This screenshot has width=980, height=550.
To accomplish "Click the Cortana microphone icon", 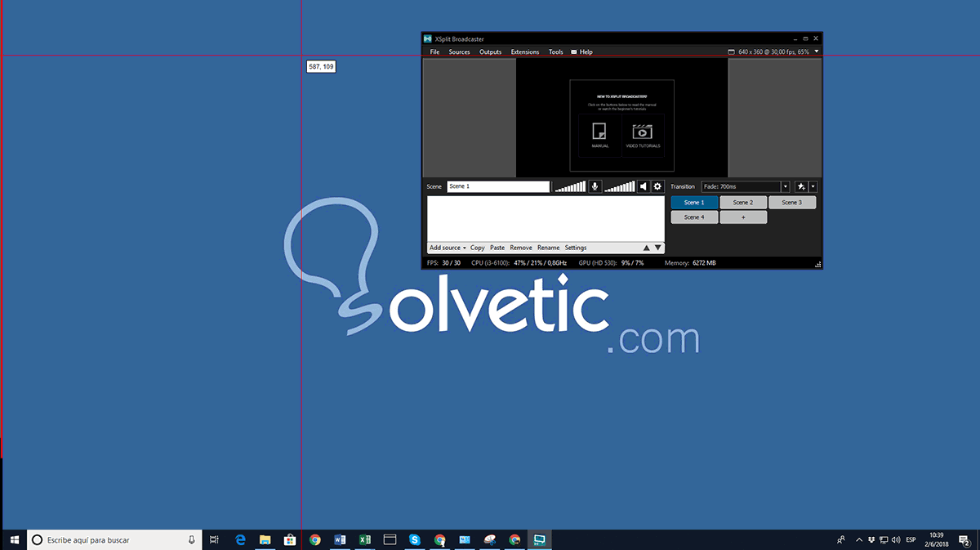I will tap(191, 539).
